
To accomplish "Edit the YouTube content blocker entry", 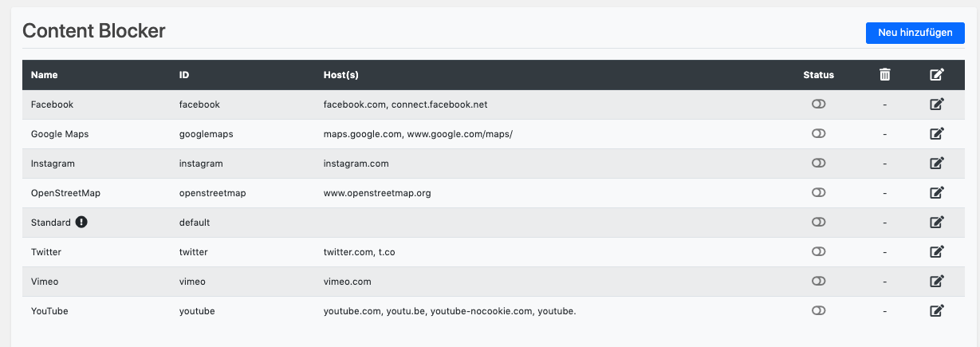I will click(937, 311).
